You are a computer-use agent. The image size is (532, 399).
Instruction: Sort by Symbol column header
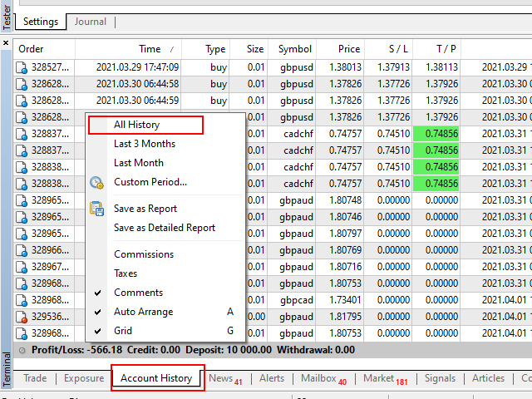(292, 49)
